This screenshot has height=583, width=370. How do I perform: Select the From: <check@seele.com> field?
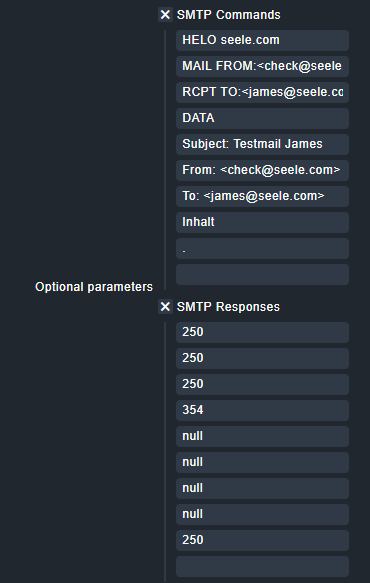click(262, 170)
